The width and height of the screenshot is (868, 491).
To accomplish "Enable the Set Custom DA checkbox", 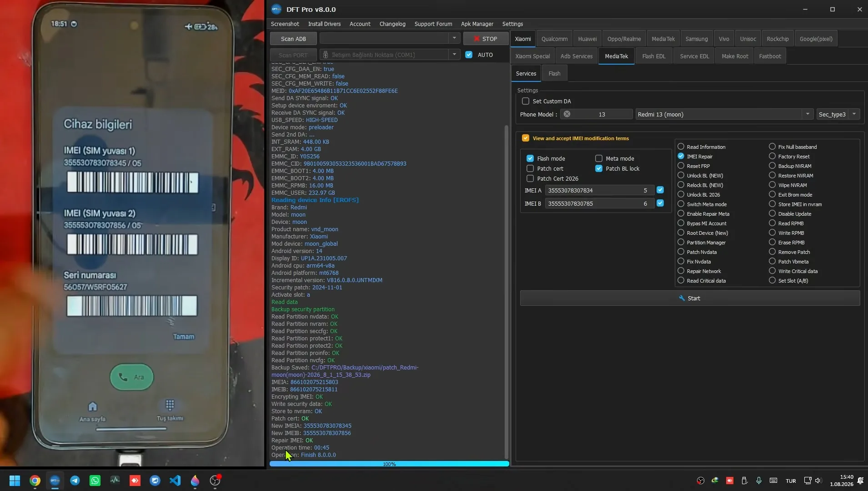I will (x=526, y=101).
